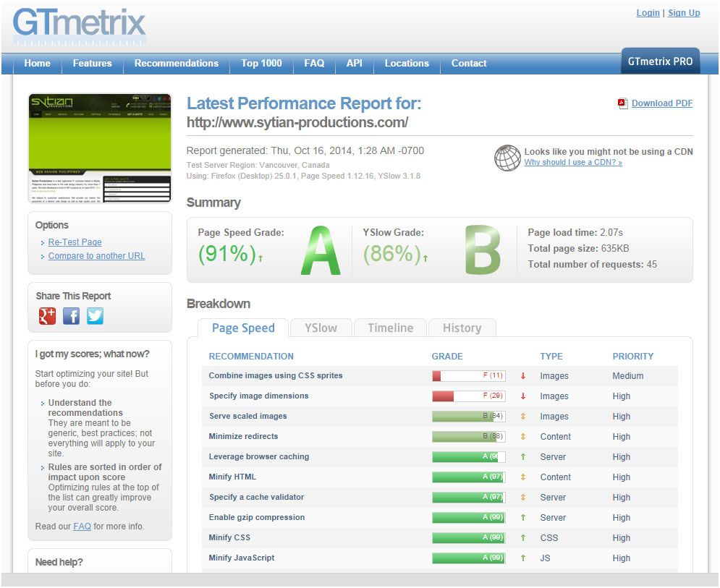This screenshot has width=720, height=588.
Task: Expand Specify image dimensions recommendation
Action: (258, 396)
